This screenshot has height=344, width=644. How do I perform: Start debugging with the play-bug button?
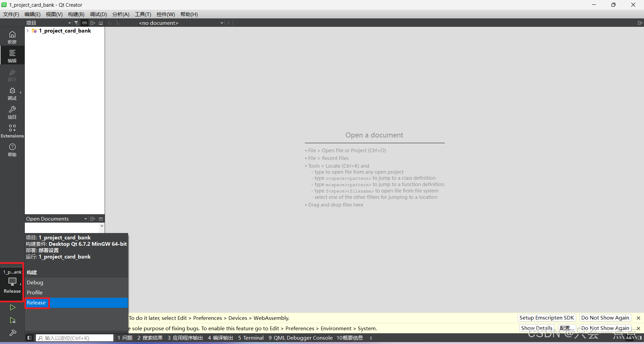tap(12, 321)
